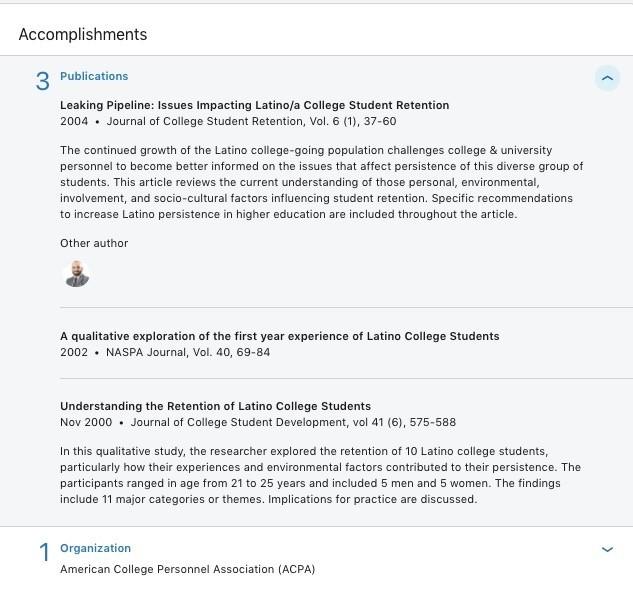Click the NASPA Journal, Vol. 40 citation
Viewport: 633px width, 589px height.
pyautogui.click(x=188, y=352)
